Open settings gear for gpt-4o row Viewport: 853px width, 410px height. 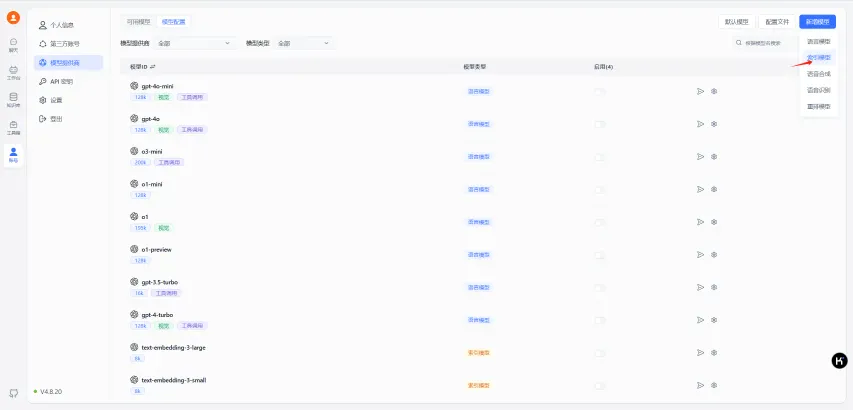[714, 124]
